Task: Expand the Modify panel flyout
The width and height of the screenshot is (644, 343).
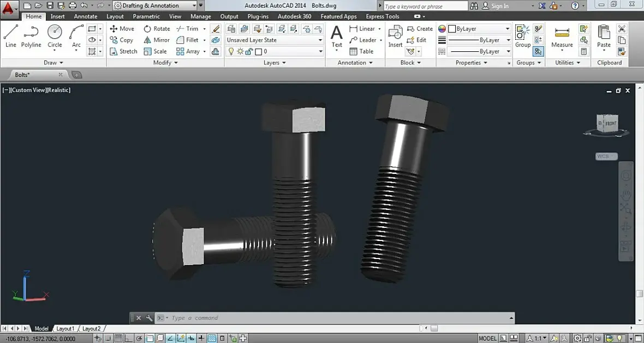Action: [x=165, y=63]
